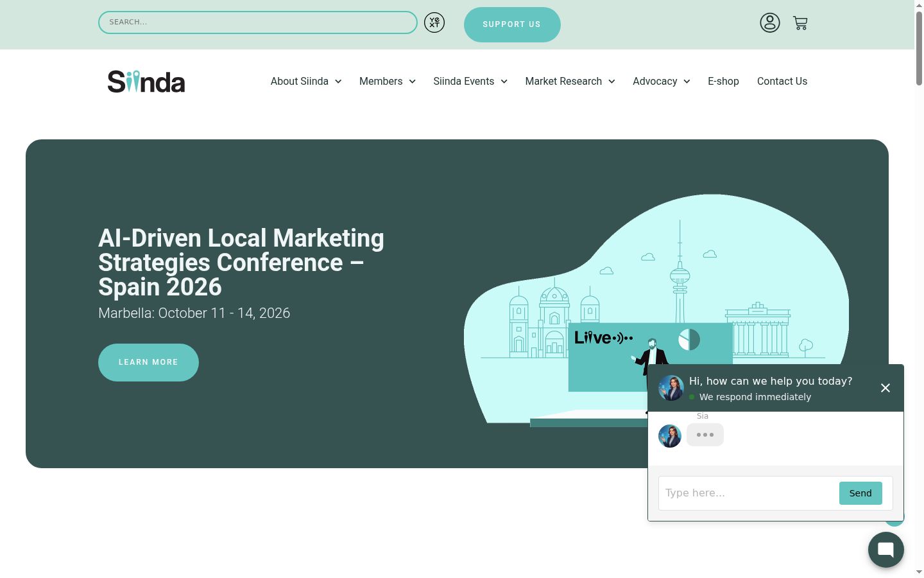
Task: Send the chat message
Action: point(860,493)
